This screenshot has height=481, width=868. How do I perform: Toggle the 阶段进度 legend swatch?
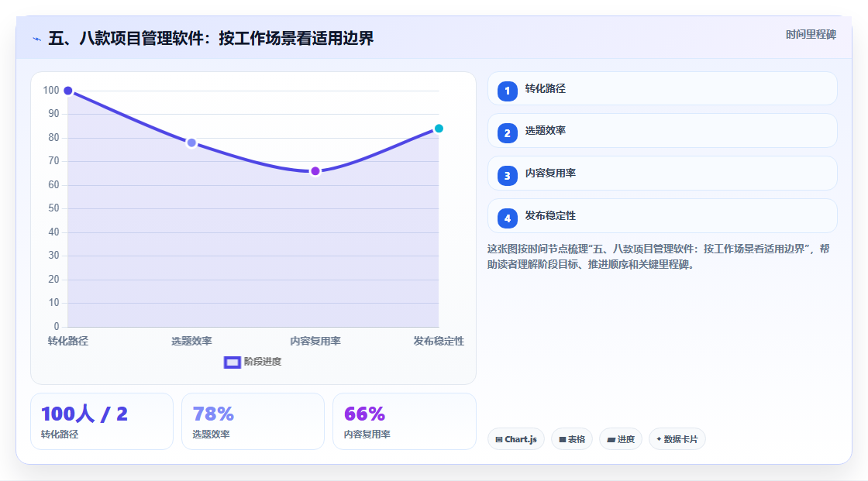point(232,362)
